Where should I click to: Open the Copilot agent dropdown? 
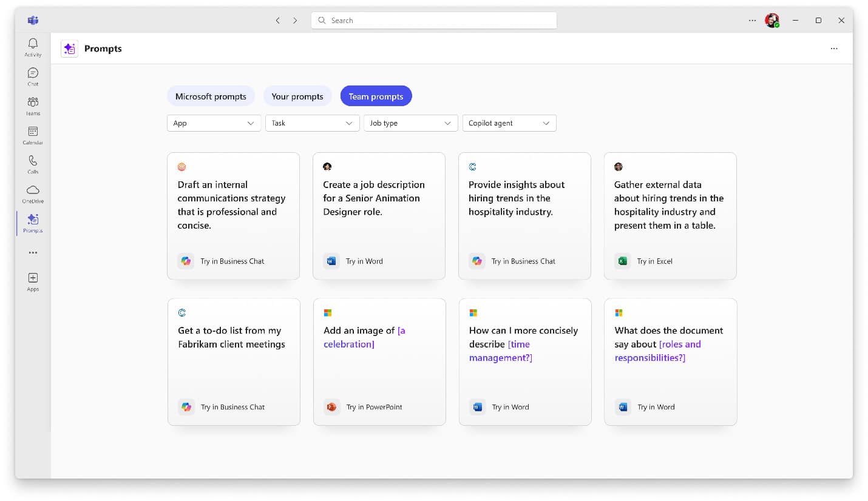(x=509, y=123)
